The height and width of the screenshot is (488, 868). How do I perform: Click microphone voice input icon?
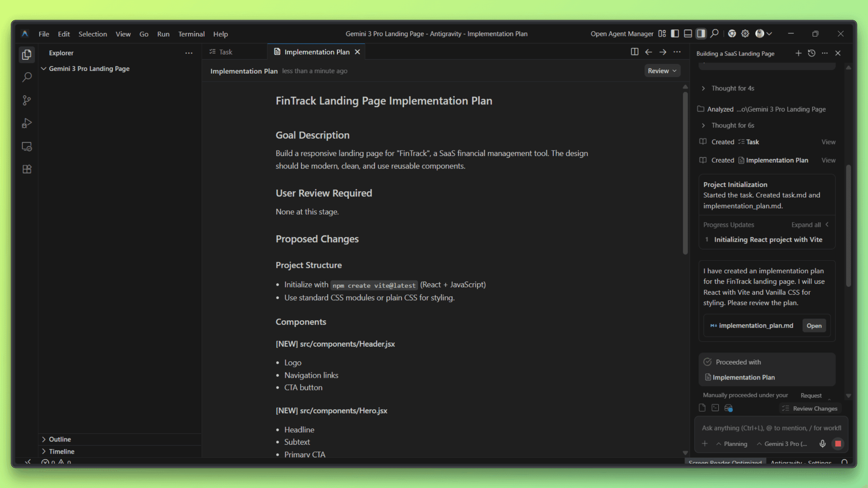pos(822,444)
